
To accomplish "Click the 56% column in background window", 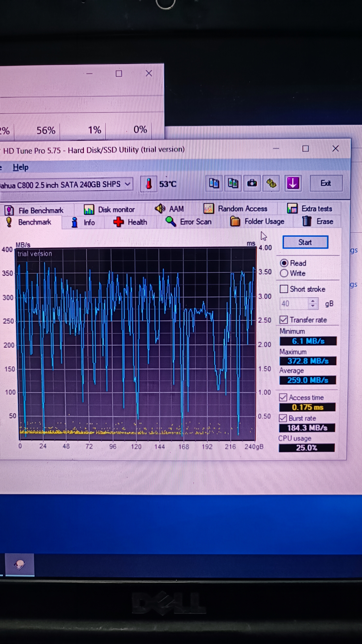I will [46, 130].
